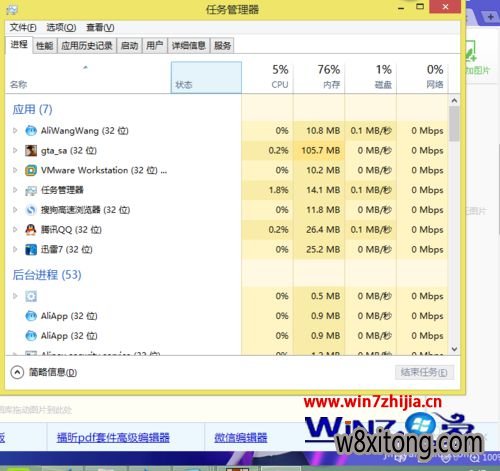Select the 25.2 MB memory cell of 迅雷7
500x471 pixels.
pyautogui.click(x=319, y=249)
